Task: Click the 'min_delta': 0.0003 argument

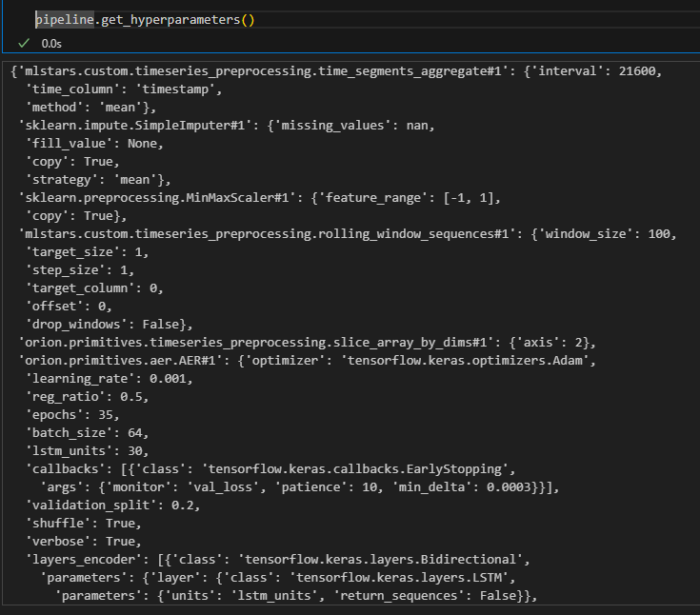Action: click(x=461, y=487)
